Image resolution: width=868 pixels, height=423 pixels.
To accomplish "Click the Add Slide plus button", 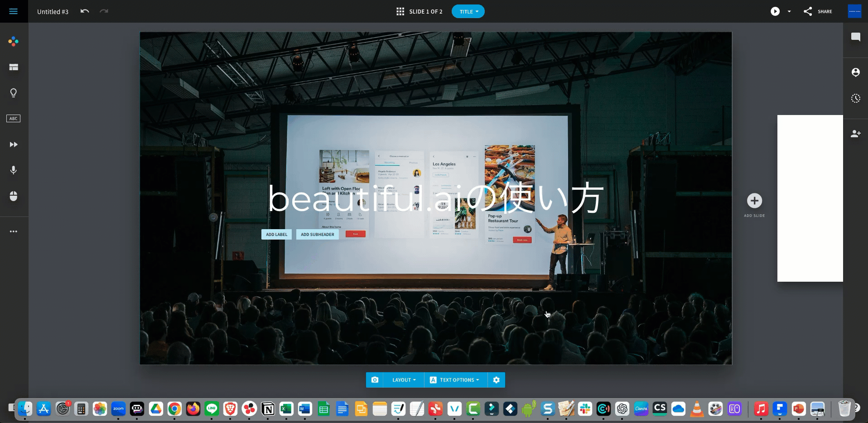I will (754, 201).
